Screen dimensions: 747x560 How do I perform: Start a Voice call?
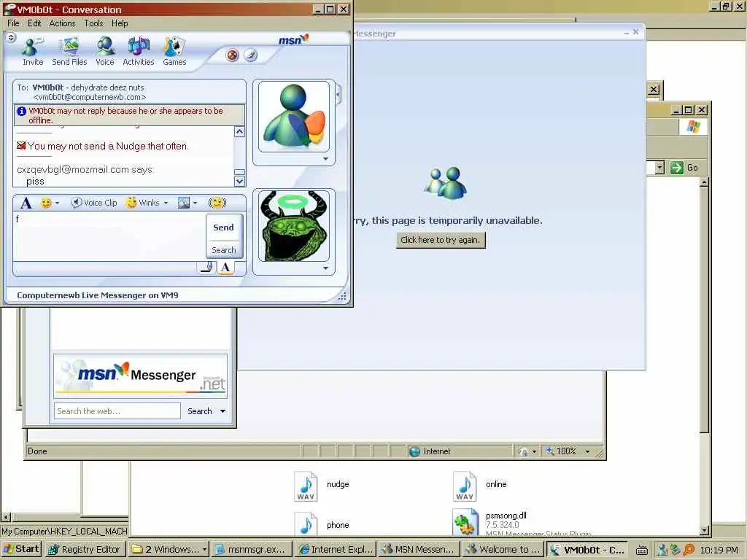[105, 51]
